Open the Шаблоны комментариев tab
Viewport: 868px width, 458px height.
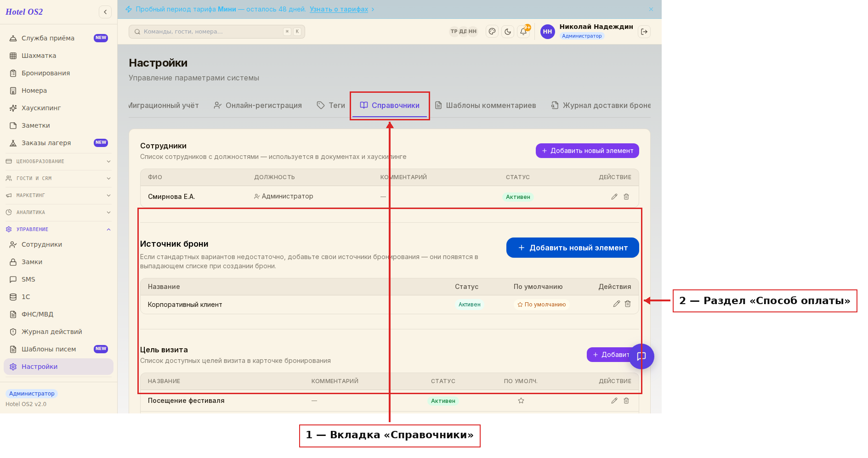pyautogui.click(x=486, y=105)
